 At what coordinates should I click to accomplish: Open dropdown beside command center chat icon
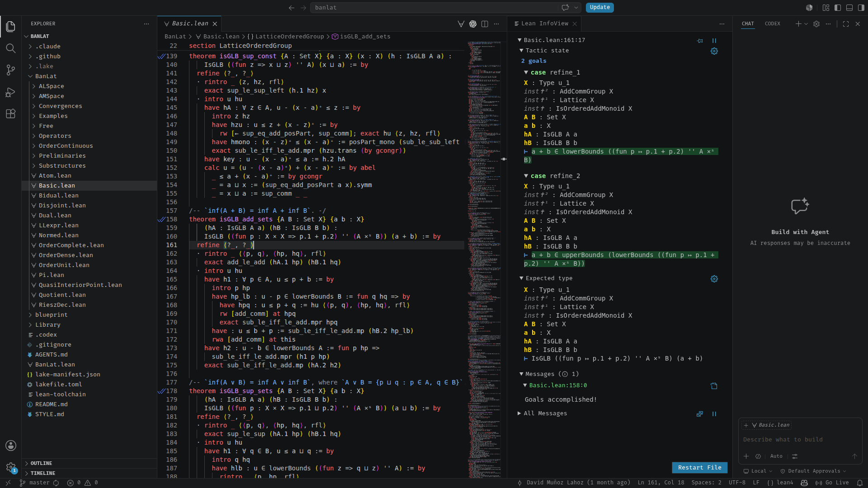click(x=576, y=7)
